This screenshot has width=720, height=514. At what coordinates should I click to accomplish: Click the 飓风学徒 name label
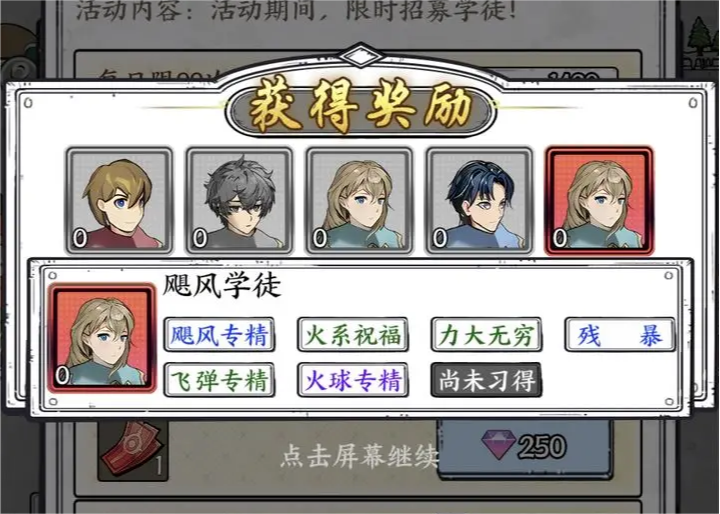[x=222, y=285]
